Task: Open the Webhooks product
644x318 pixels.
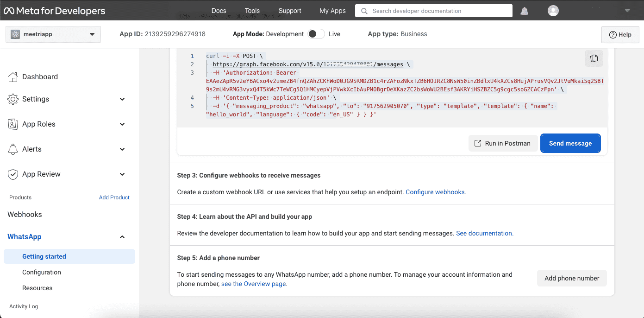Action: [x=25, y=215]
